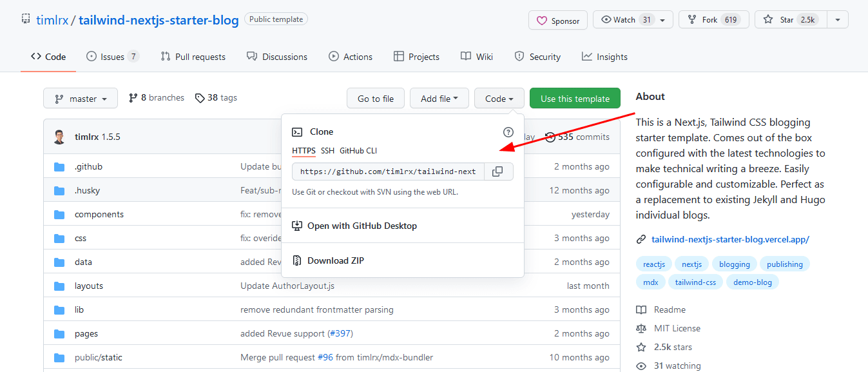View the 31 watching link

click(668, 366)
